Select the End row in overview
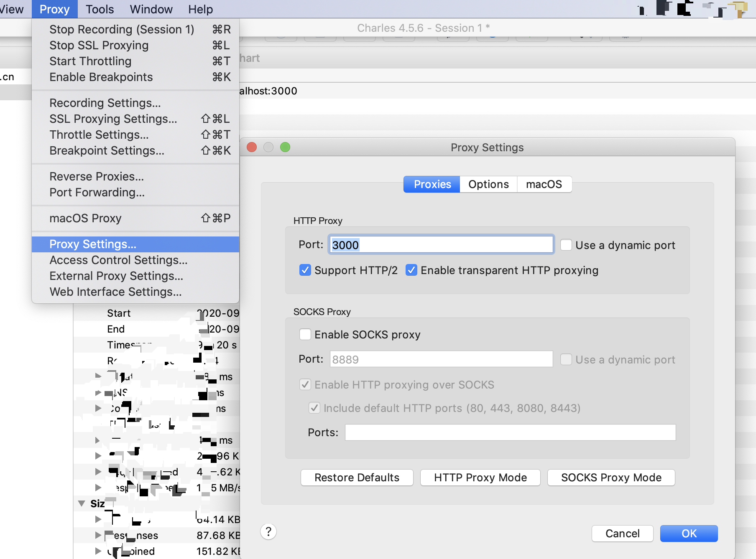This screenshot has height=559, width=756. [x=157, y=329]
